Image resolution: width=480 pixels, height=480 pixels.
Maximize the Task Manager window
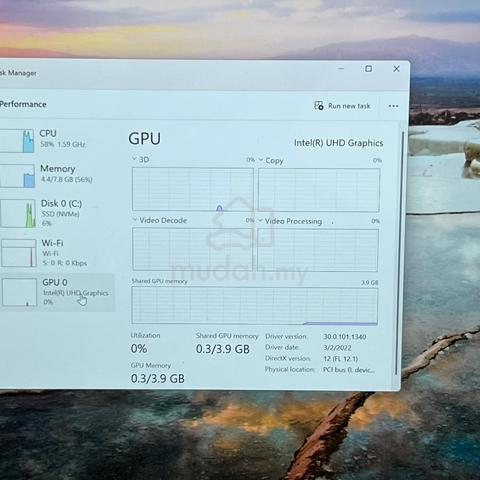(x=368, y=69)
